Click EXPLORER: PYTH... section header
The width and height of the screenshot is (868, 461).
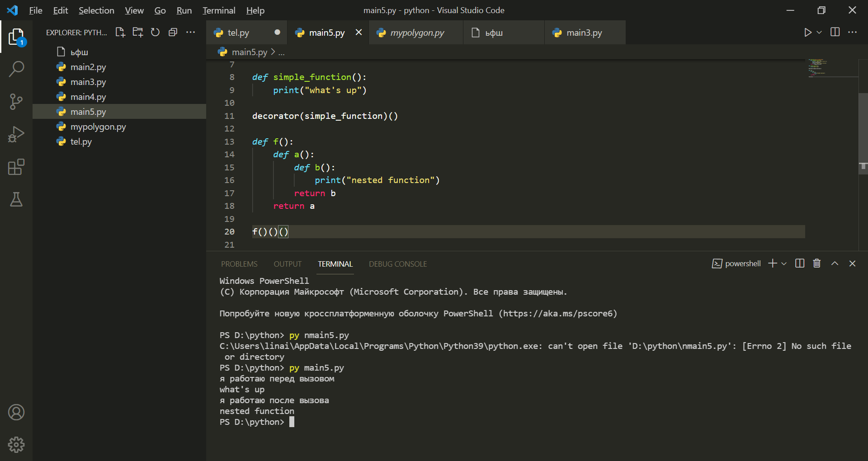coord(76,33)
